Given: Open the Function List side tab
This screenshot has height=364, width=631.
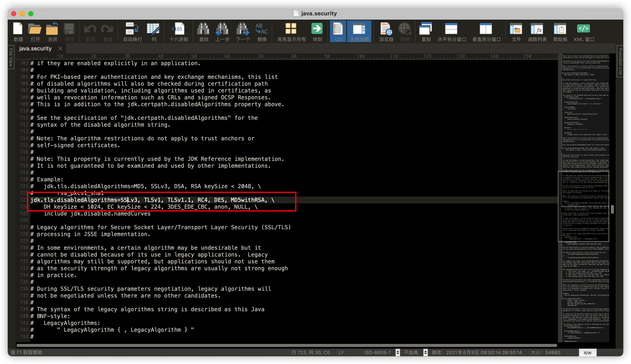Looking at the screenshot, I should coord(620,61).
